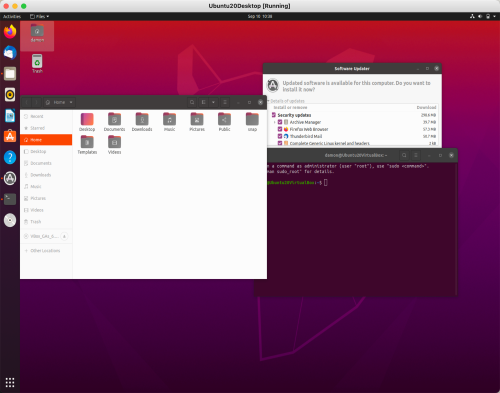
Task: Select Recent in Files sidebar
Action: (46, 116)
